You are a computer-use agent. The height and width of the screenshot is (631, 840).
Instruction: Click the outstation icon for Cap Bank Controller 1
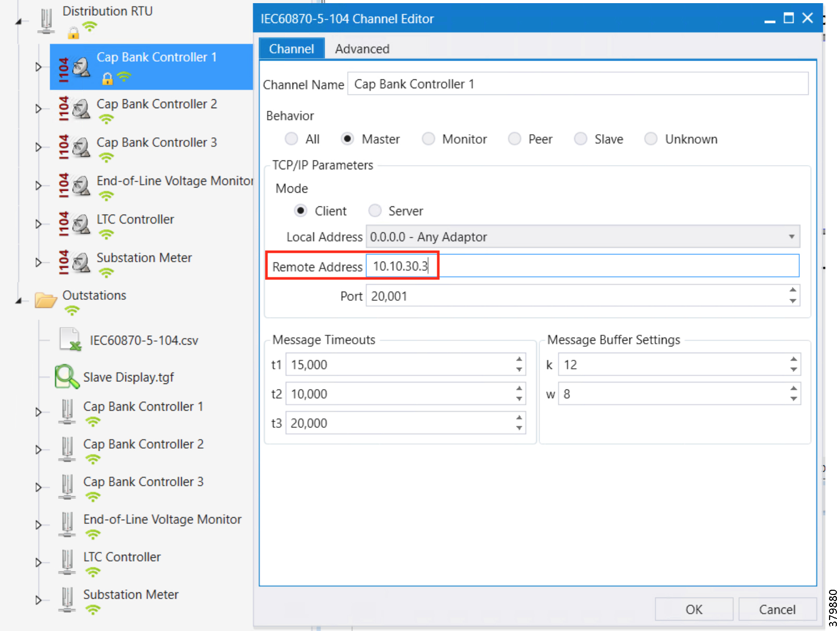click(67, 411)
